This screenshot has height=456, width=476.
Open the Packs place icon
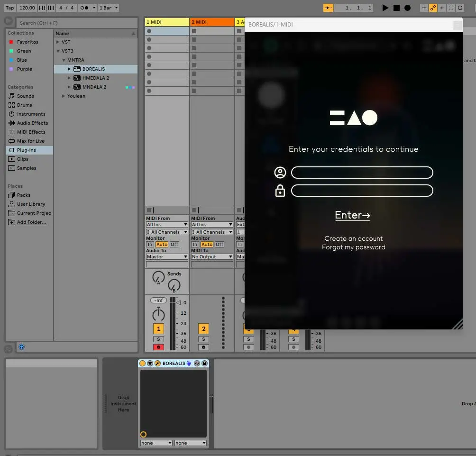pyautogui.click(x=11, y=195)
